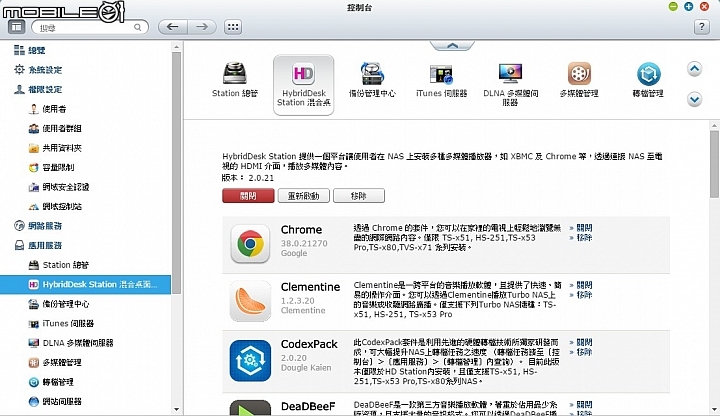Click the red 關閉 button
Screen dimensions: 720x416
[x=248, y=196]
